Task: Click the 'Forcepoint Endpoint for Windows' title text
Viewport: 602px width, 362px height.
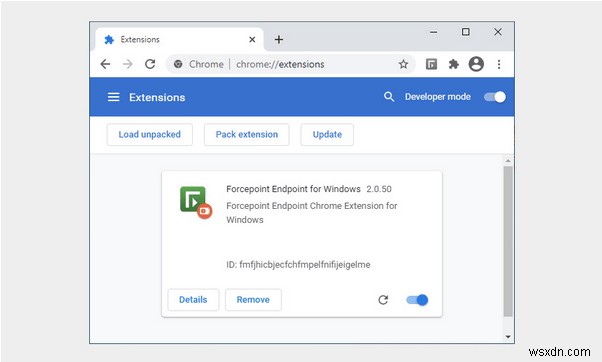Action: 293,189
